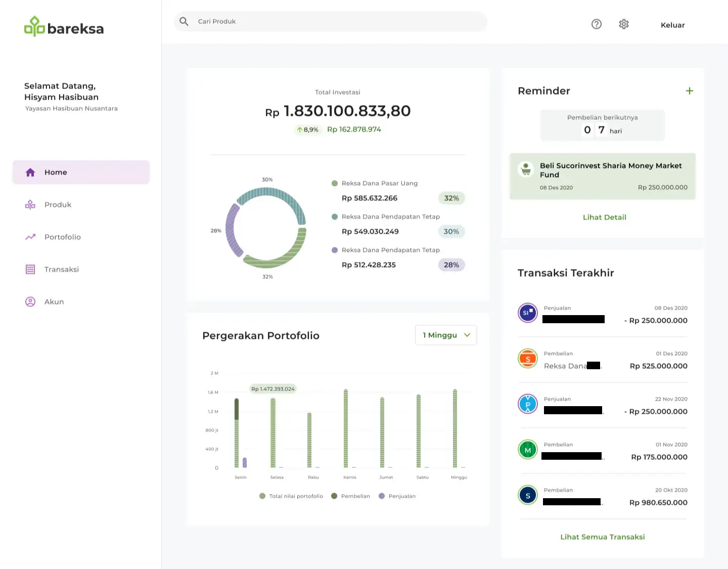Click the 22 Nov 2020 date
Image resolution: width=728 pixels, height=569 pixels.
click(x=671, y=399)
